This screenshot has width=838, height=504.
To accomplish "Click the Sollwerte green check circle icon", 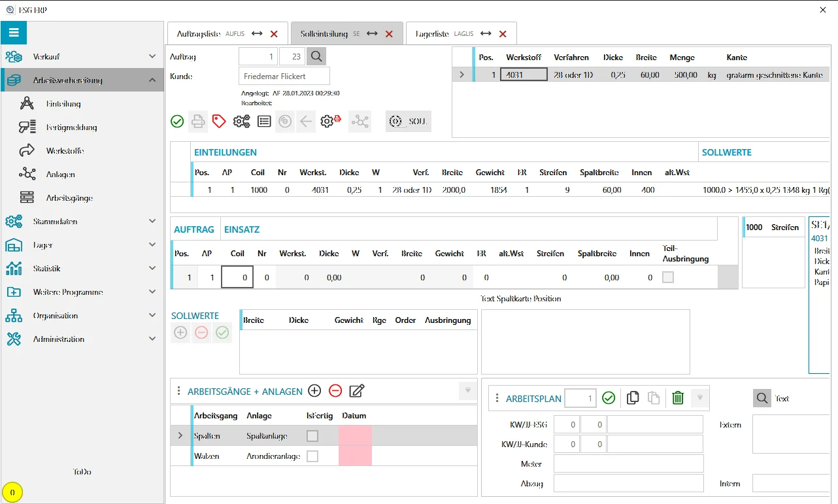I will point(222,333).
